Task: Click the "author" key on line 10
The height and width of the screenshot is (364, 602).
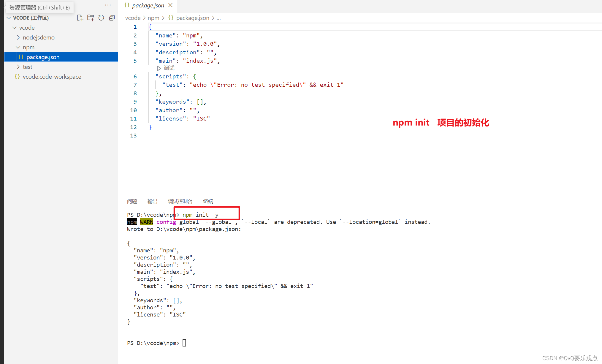Action: 169,110
